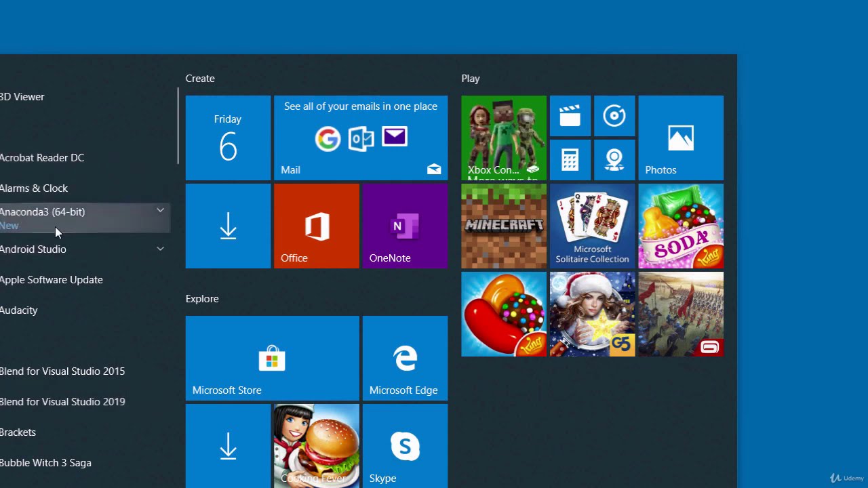This screenshot has height=488, width=868.
Task: Click the Explore group header
Action: coord(202,299)
